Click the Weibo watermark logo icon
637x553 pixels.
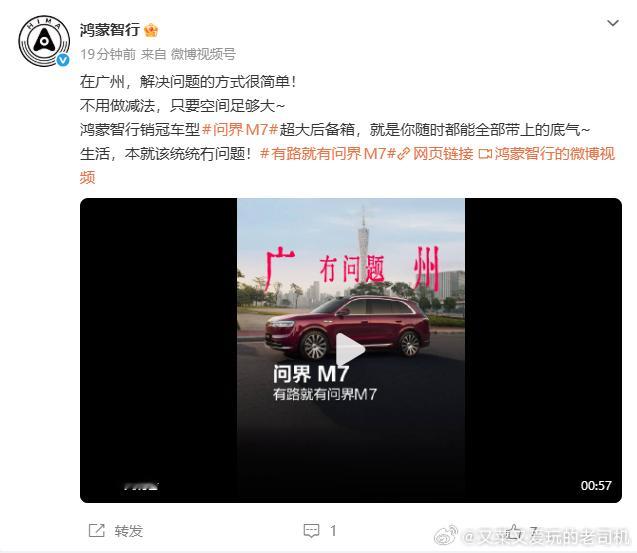point(446,535)
